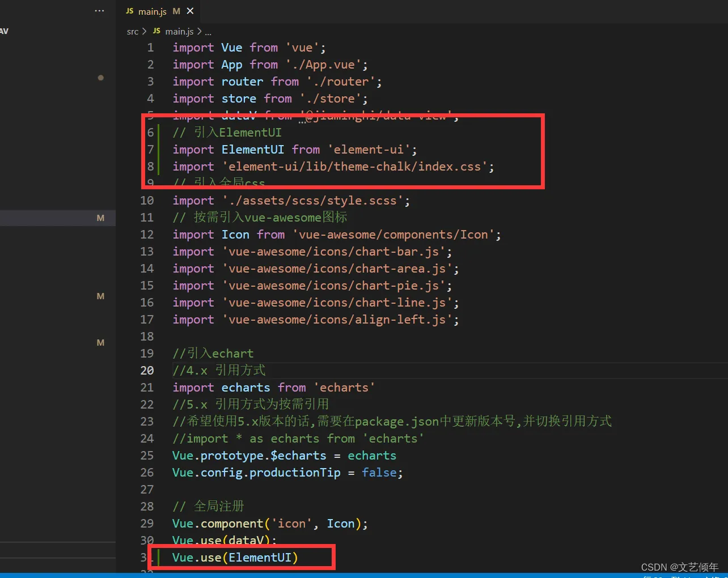Screen dimensions: 728x578
Task: Expand the breadcrumb symbol ellipsis after main.js
Action: point(208,32)
